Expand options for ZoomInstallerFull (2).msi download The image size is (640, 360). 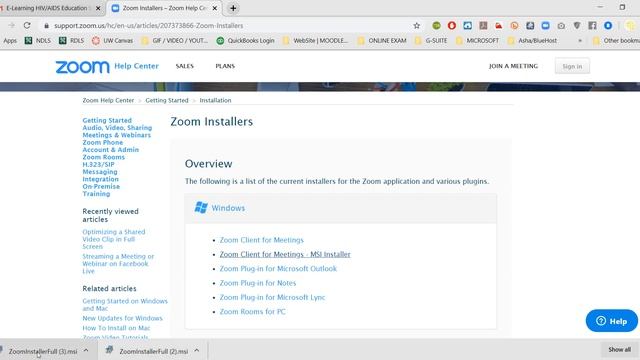197,351
